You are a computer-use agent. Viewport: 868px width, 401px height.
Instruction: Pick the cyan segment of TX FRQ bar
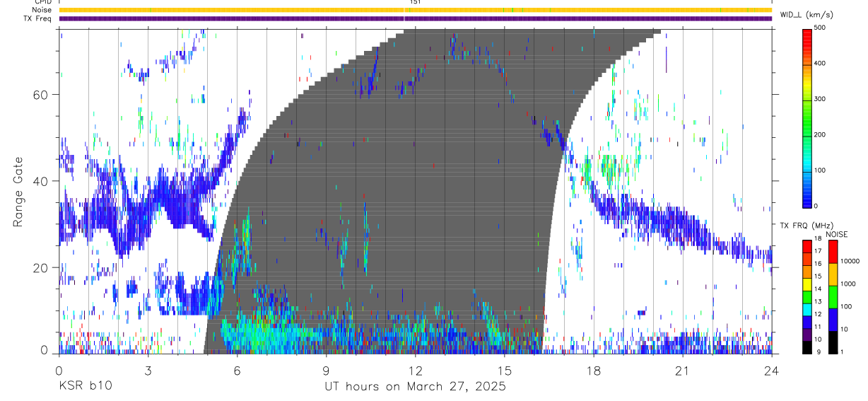(807, 309)
